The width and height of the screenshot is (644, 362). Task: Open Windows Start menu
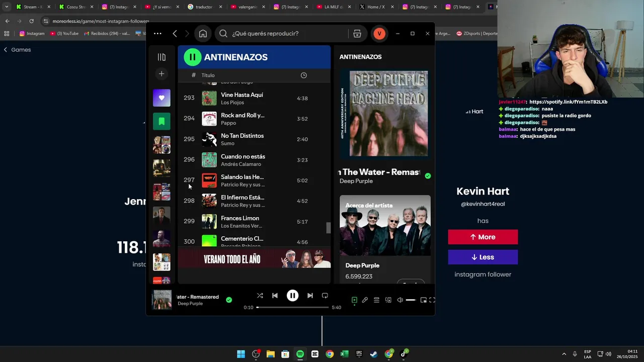[x=241, y=354]
